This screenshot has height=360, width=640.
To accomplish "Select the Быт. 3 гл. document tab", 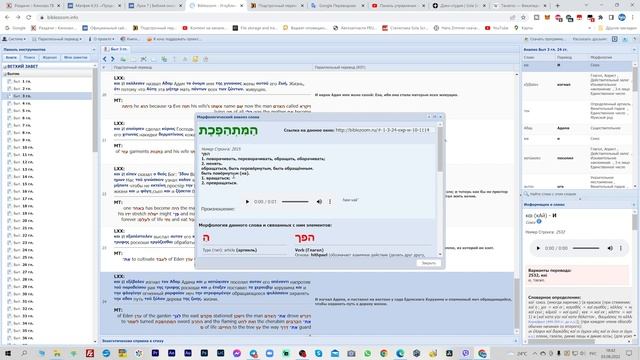I will click(x=116, y=49).
